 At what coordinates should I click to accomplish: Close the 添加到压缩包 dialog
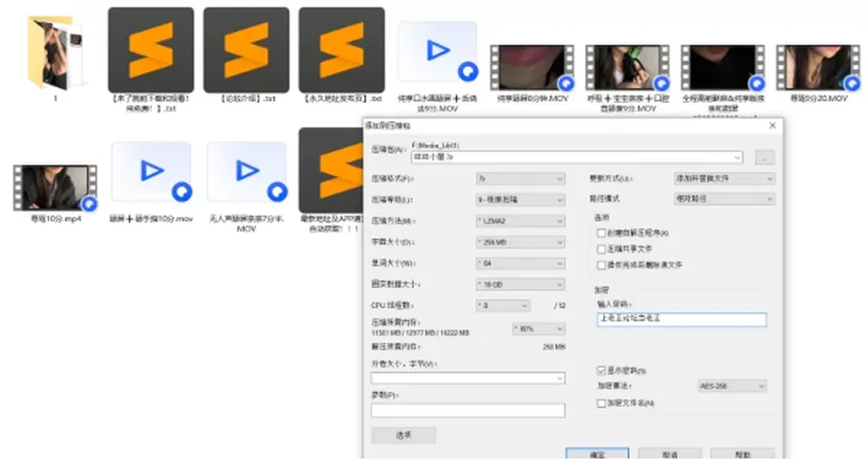772,126
